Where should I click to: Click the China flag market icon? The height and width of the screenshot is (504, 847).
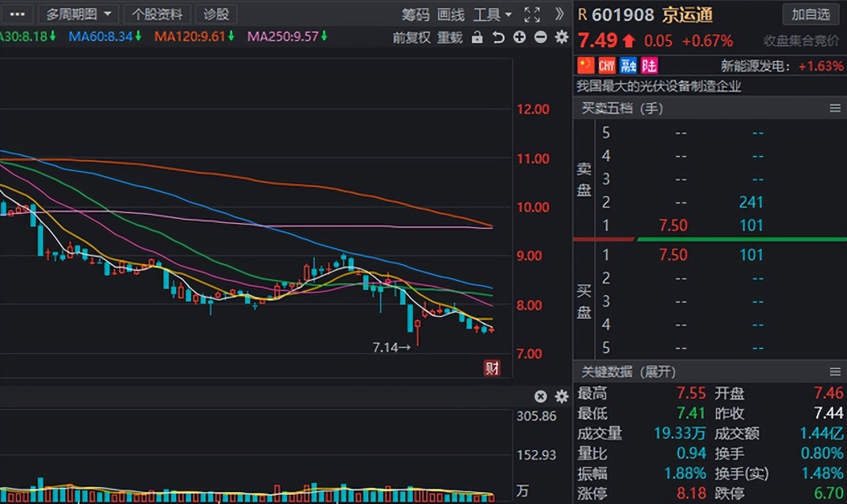[x=586, y=65]
